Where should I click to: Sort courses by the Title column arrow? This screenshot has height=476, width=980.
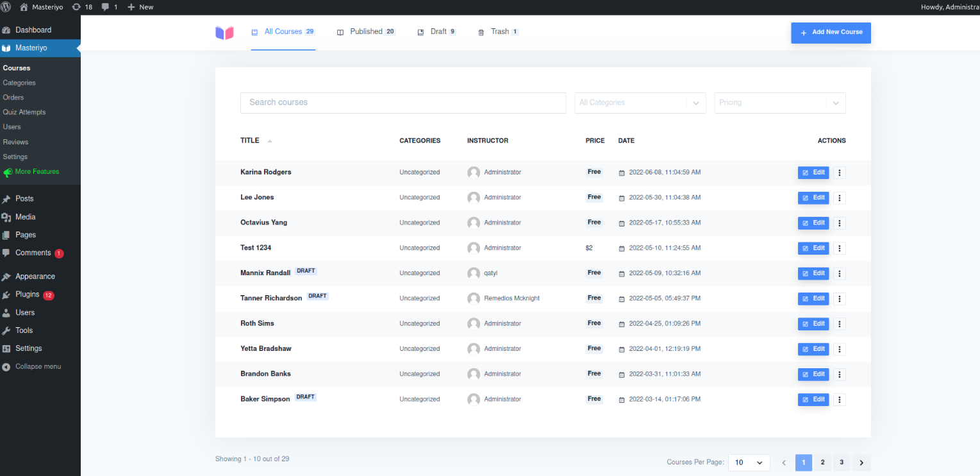270,141
